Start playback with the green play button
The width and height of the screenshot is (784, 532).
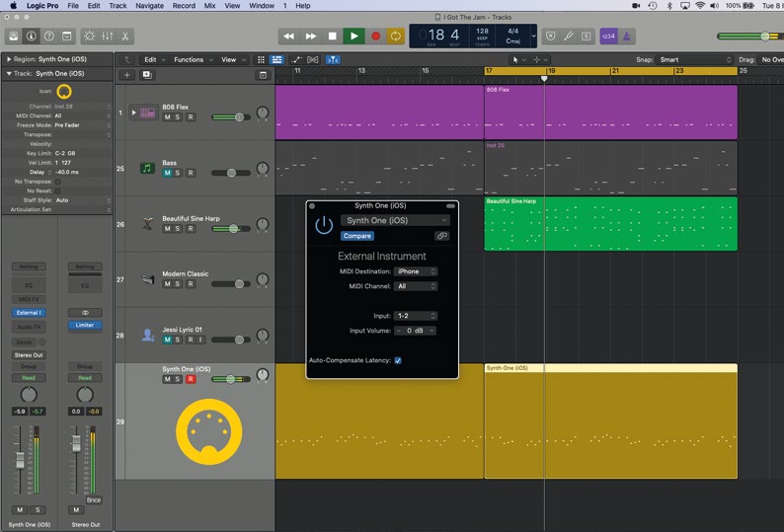coord(354,36)
